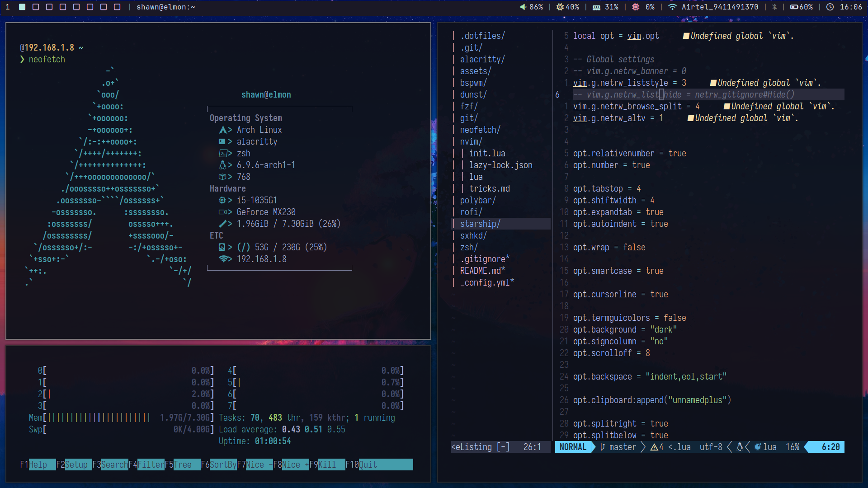Click the RAM icon beside 1.96GiB
This screenshot has height=488, width=868.
(222, 224)
